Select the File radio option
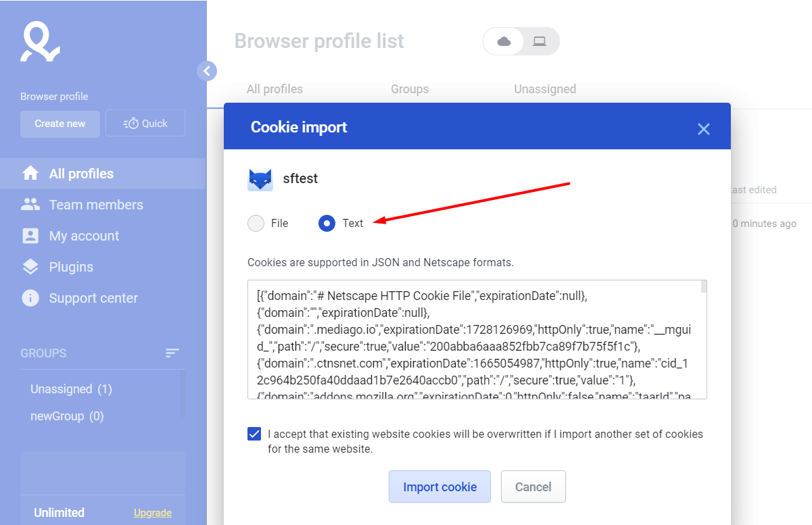Screen dimensions: 812x525 click(256, 223)
